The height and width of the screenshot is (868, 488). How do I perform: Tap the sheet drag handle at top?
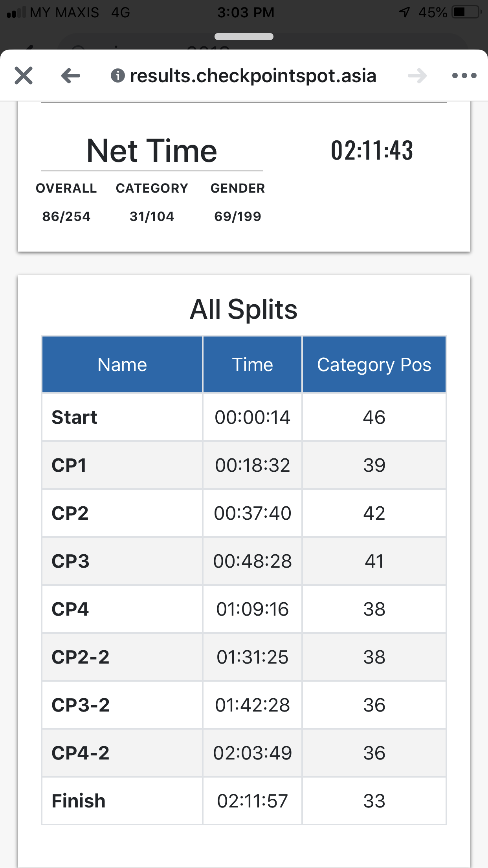(x=244, y=37)
